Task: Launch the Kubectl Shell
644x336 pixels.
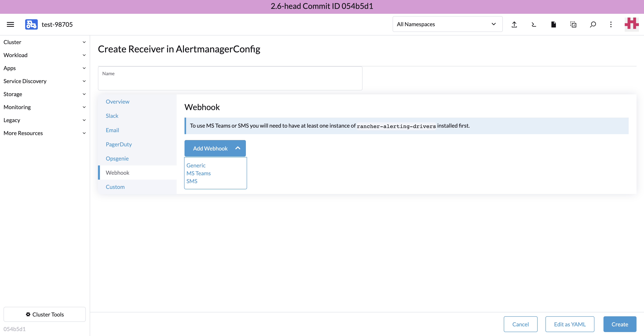Action: point(533,24)
